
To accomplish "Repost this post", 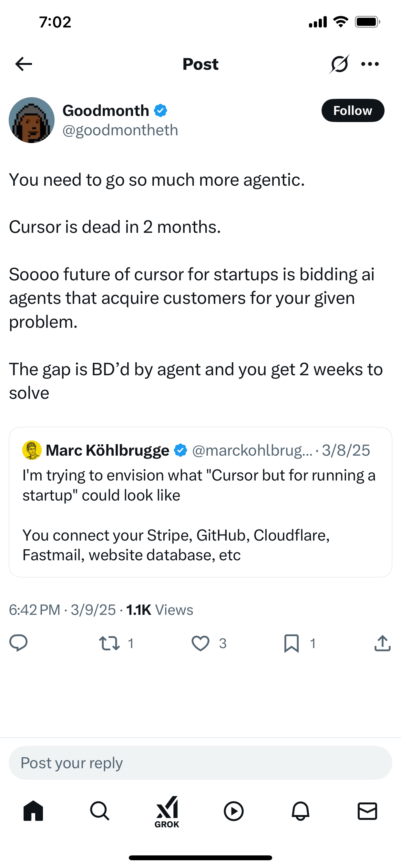I will [x=109, y=643].
